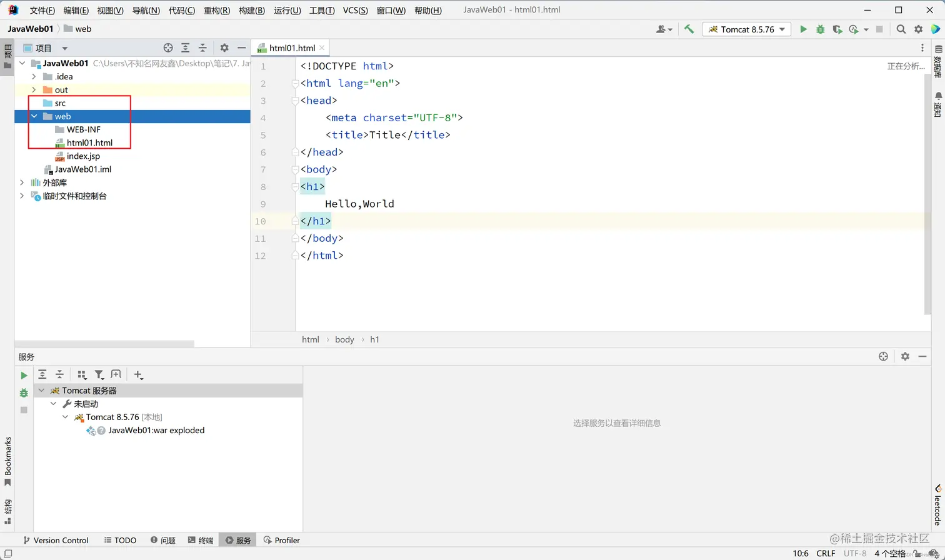This screenshot has width=945, height=560.
Task: Open the VCS menu
Action: pyautogui.click(x=355, y=11)
